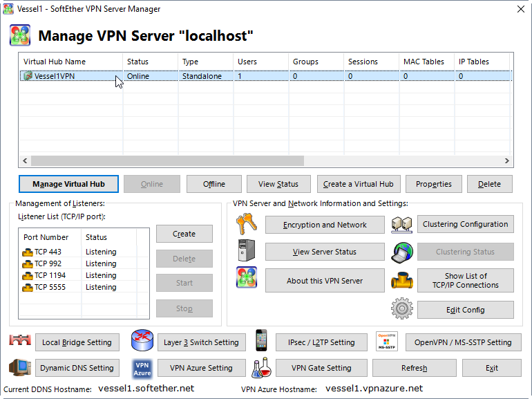Set the hub Offline

(x=214, y=184)
